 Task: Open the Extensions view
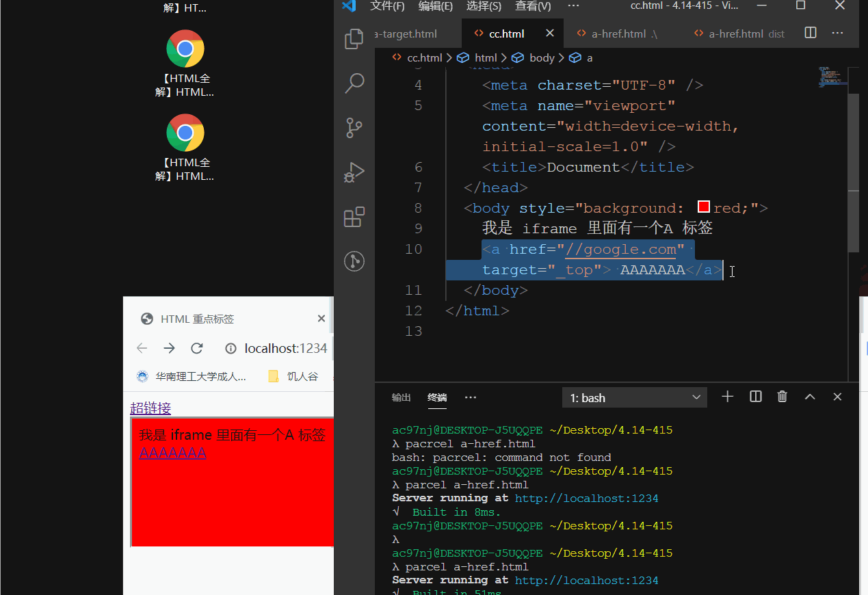tap(354, 217)
